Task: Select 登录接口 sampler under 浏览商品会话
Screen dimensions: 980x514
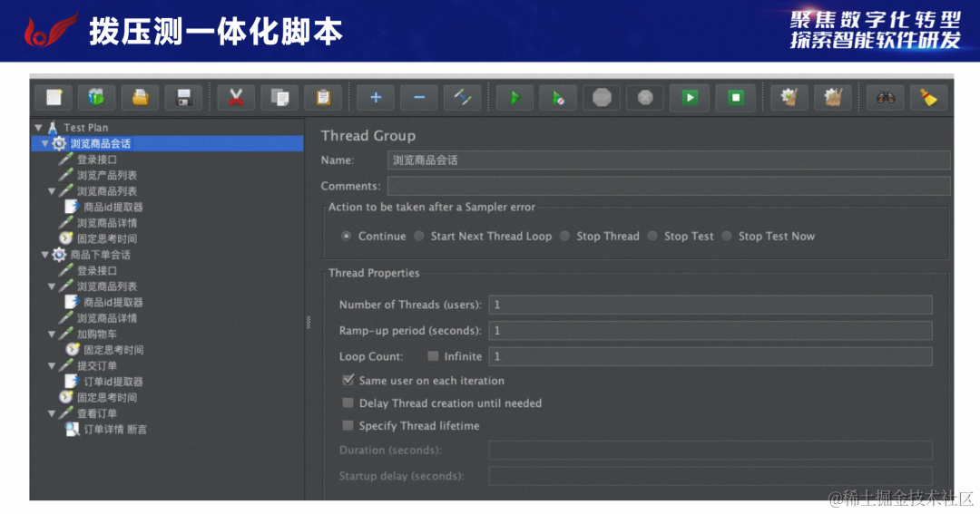Action: 97,160
